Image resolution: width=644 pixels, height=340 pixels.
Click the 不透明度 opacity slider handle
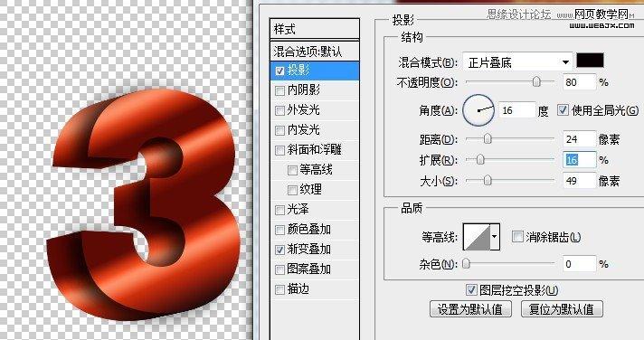point(536,81)
